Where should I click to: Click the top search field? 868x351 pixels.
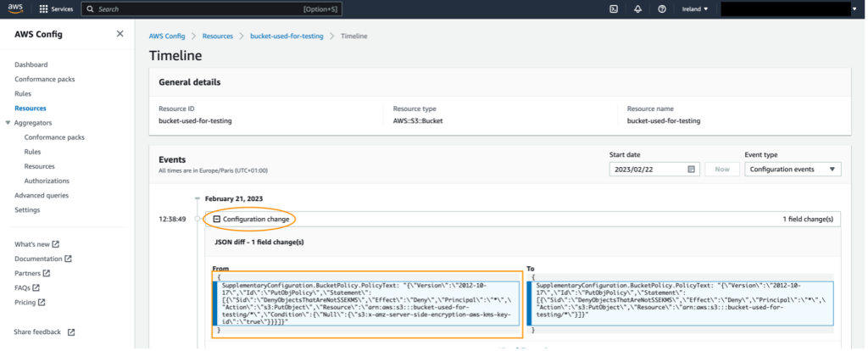point(211,9)
